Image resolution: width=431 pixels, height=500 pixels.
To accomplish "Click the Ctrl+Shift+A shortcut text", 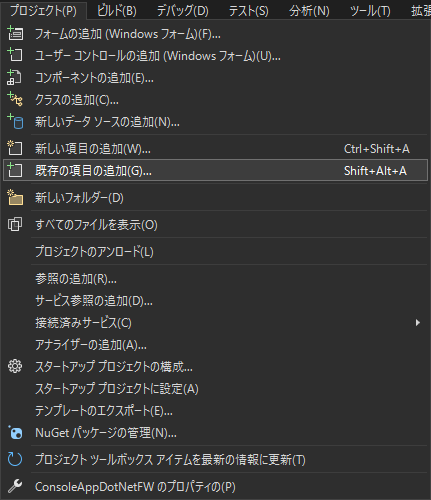I will (377, 149).
